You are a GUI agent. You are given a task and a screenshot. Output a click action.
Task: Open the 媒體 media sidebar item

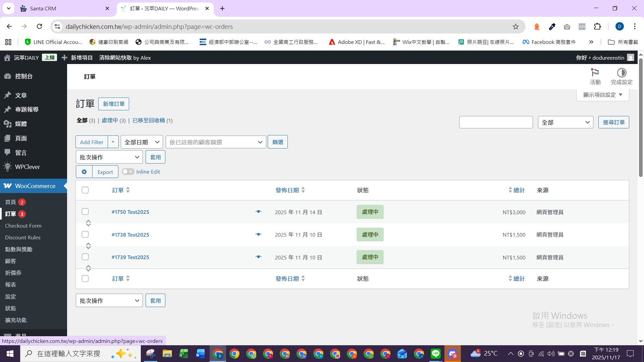point(20,124)
